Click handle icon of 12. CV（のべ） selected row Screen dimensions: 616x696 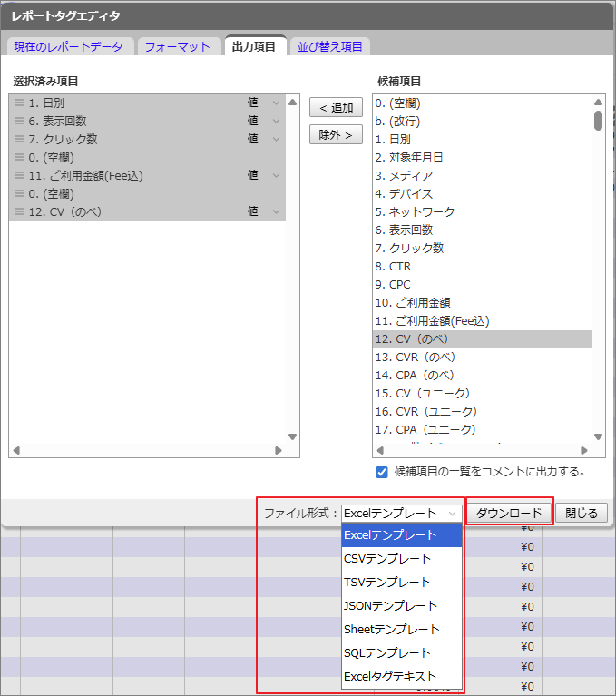[19, 211]
